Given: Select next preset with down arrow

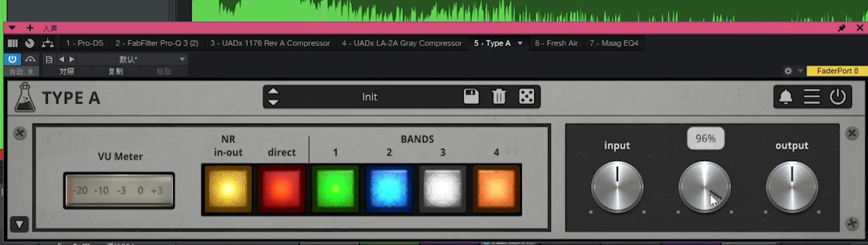Looking at the screenshot, I should [x=273, y=102].
